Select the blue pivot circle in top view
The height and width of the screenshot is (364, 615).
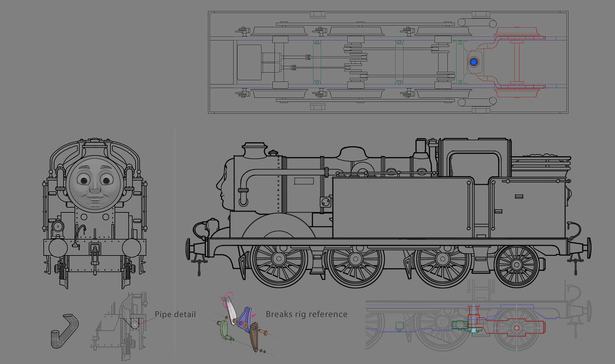(474, 62)
